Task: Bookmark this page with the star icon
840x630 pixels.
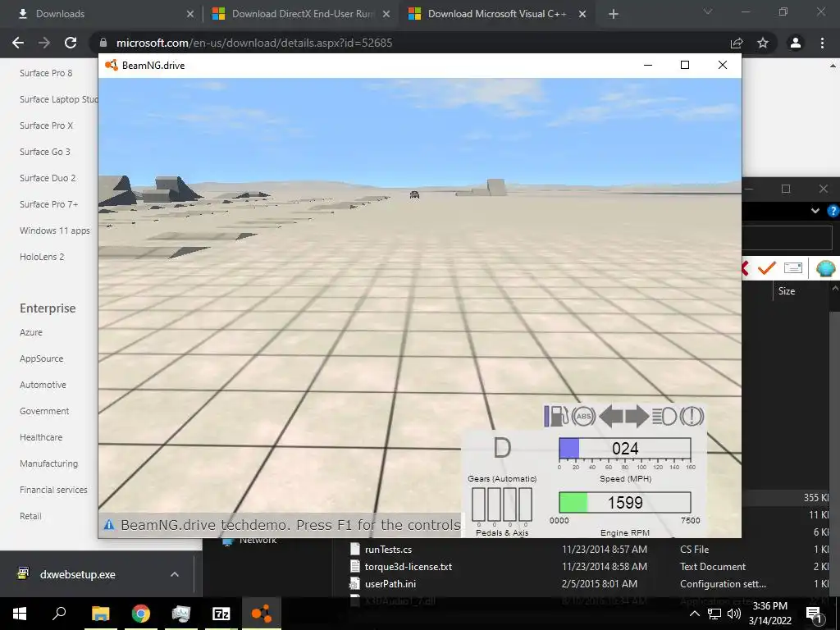Action: click(763, 43)
